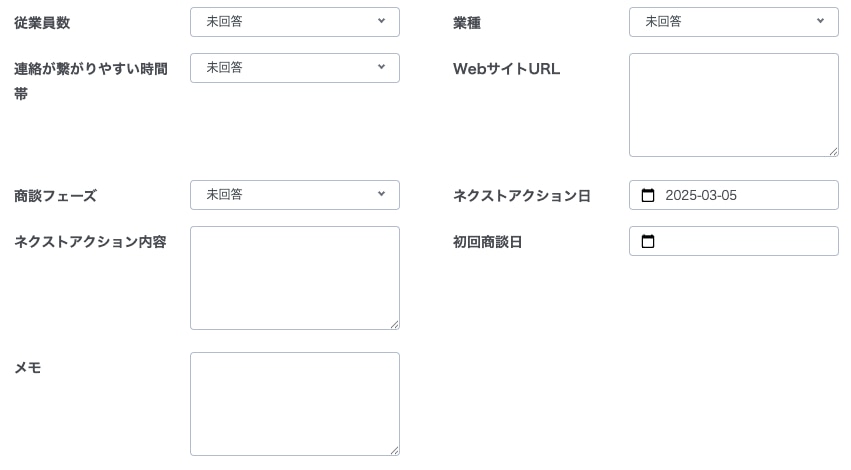This screenshot has width=851, height=470.
Task: Click chevron arrow of 商談フェーズ select
Action: 382,194
